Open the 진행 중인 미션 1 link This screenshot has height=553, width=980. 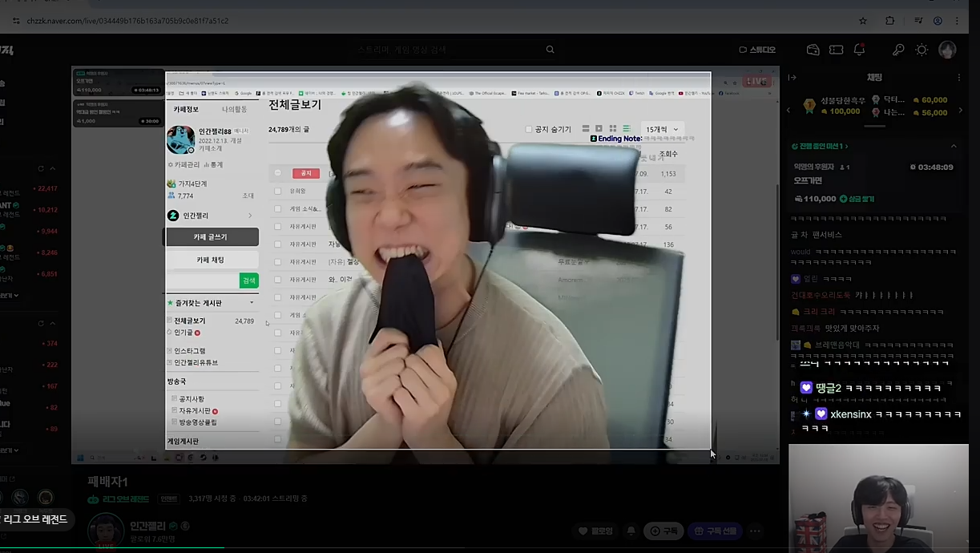point(820,147)
